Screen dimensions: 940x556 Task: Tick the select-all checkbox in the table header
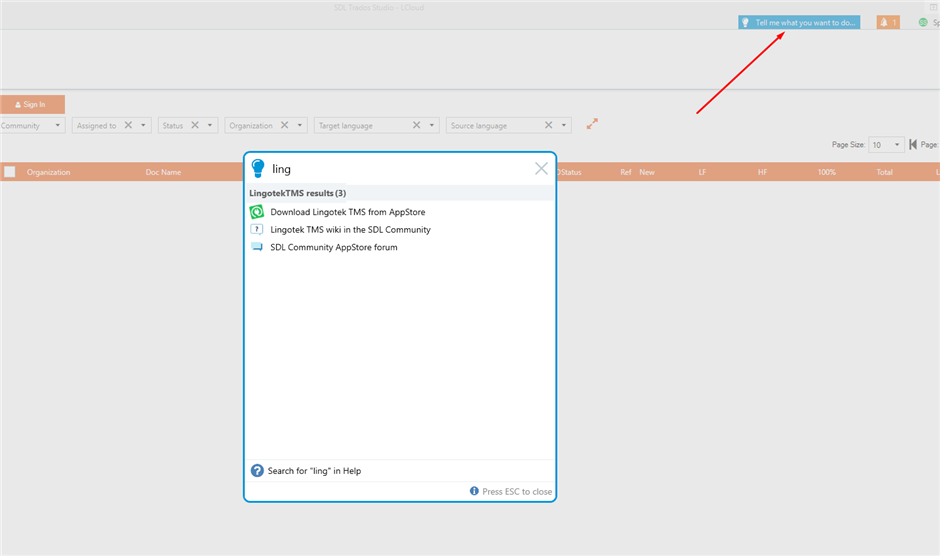10,172
